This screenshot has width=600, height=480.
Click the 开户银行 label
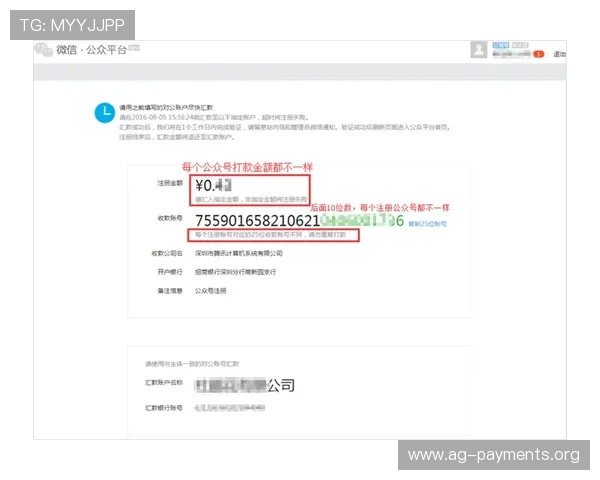170,272
